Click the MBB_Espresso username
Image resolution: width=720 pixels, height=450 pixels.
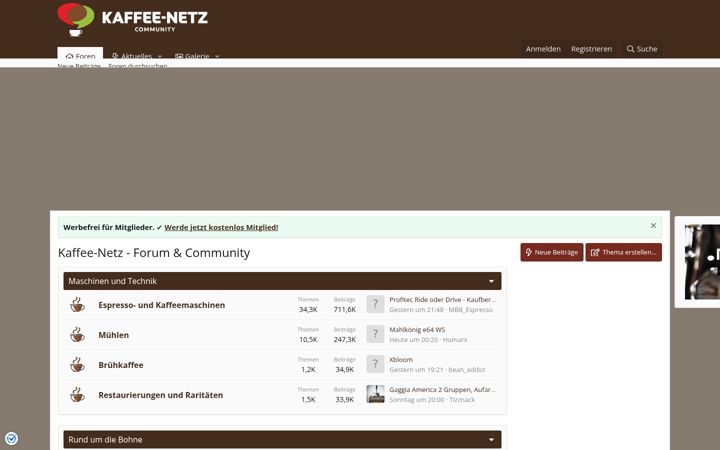click(471, 309)
